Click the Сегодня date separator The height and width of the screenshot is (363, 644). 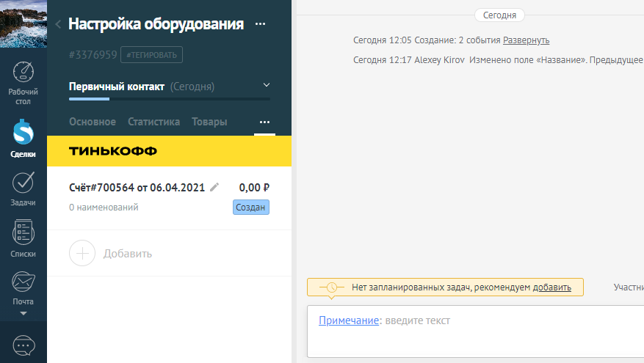(499, 15)
